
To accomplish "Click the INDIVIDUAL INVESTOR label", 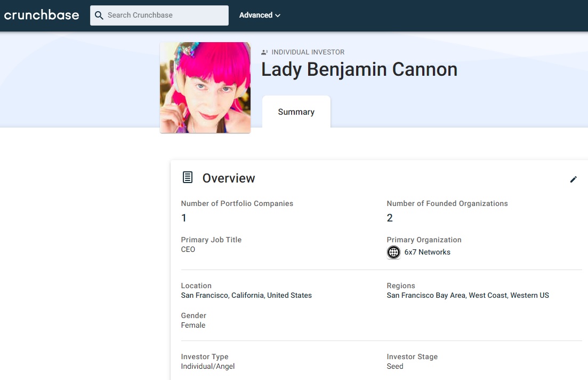I will [308, 52].
